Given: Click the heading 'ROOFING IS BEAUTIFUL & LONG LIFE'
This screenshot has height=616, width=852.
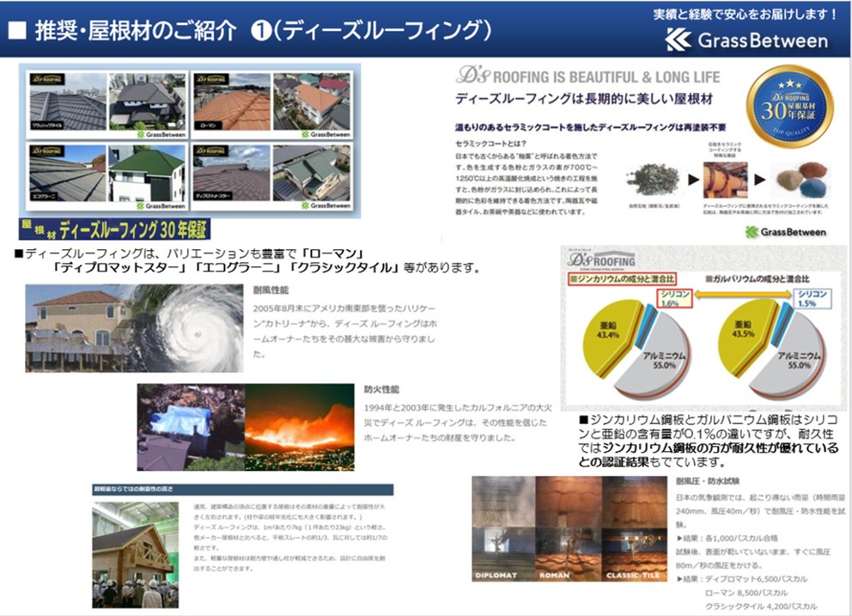Looking at the screenshot, I should pos(606,77).
